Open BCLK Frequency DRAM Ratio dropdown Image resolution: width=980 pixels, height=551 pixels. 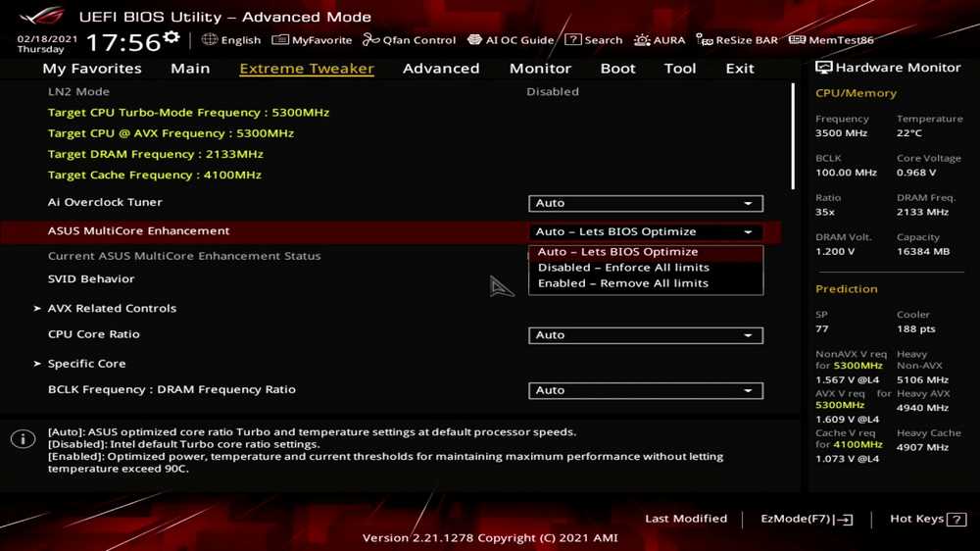(646, 390)
